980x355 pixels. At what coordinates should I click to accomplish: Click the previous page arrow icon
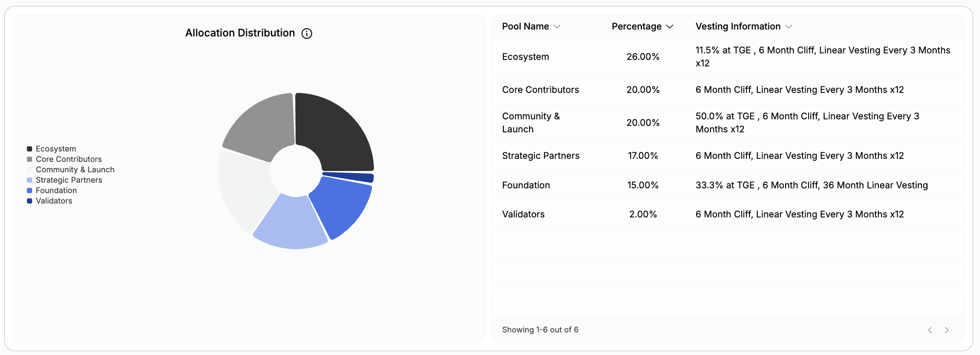pos(930,330)
